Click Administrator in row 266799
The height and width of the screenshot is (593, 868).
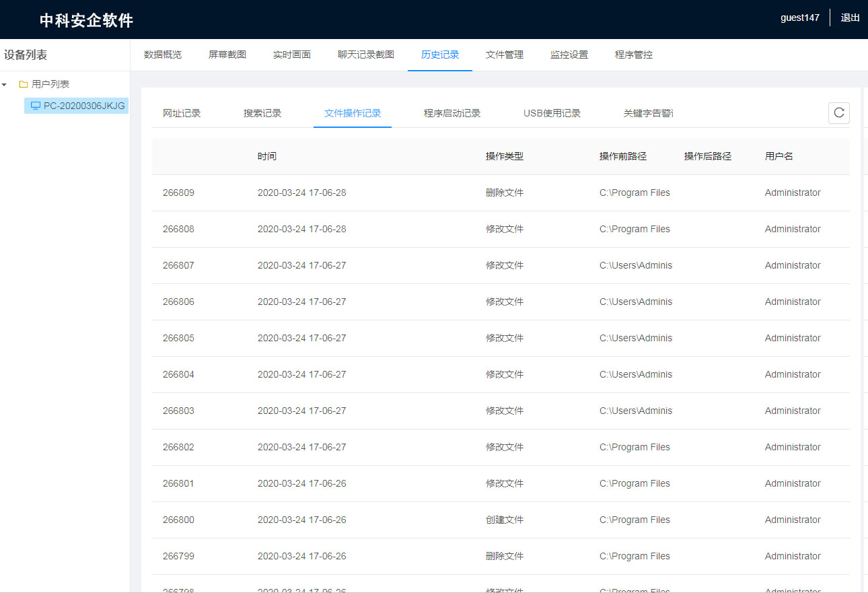click(x=793, y=556)
